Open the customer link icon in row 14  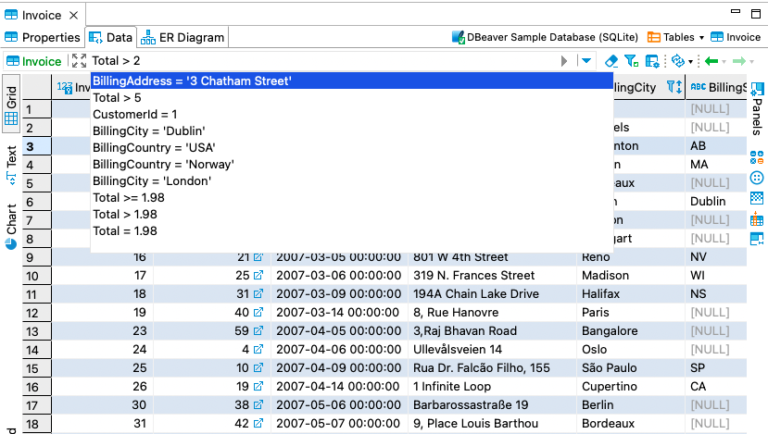[x=258, y=349]
